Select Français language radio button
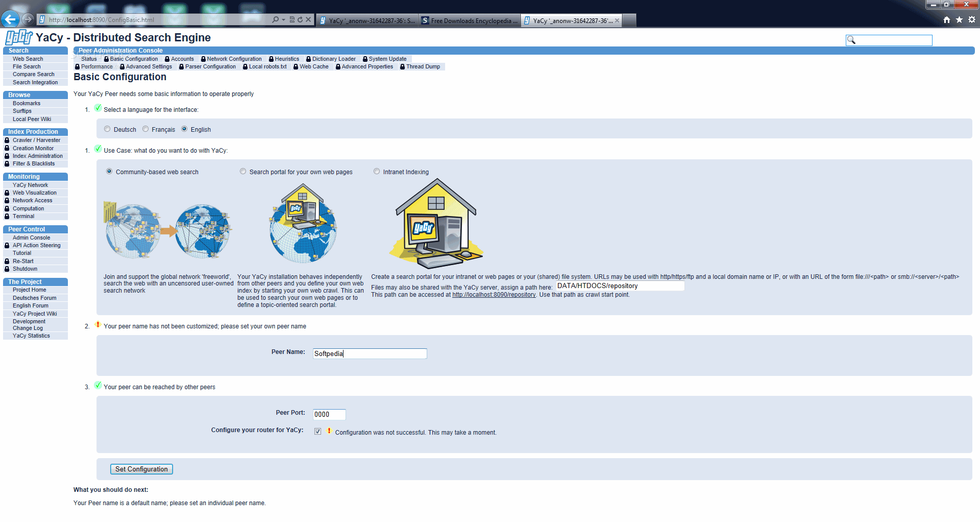Viewport: 980px width, 522px height. (x=145, y=129)
